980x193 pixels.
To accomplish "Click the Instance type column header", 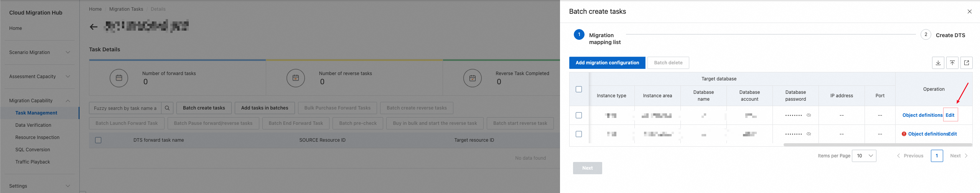I will coord(611,96).
